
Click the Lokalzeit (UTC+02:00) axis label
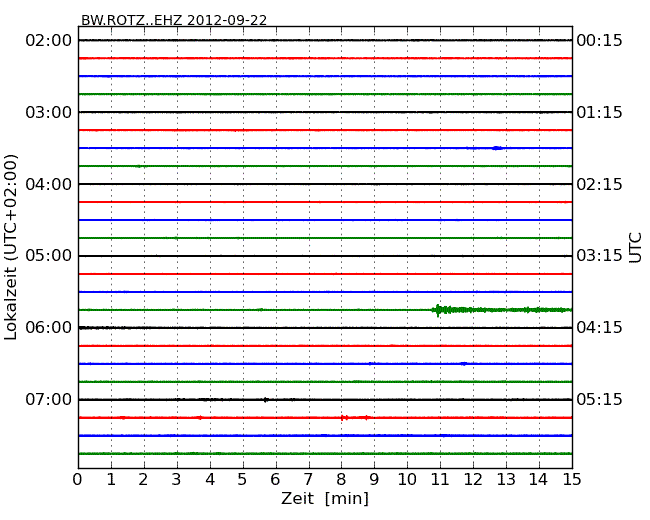[11, 247]
